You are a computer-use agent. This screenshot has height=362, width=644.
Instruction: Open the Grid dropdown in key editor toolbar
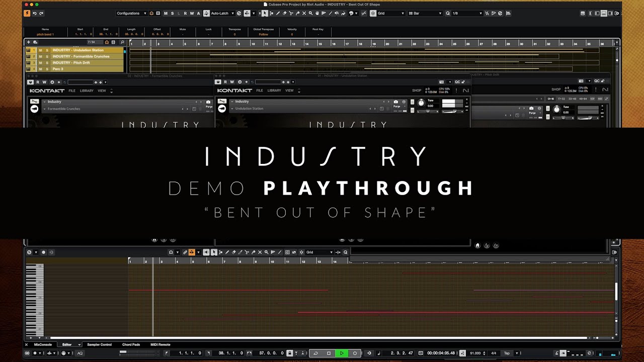[x=319, y=252]
